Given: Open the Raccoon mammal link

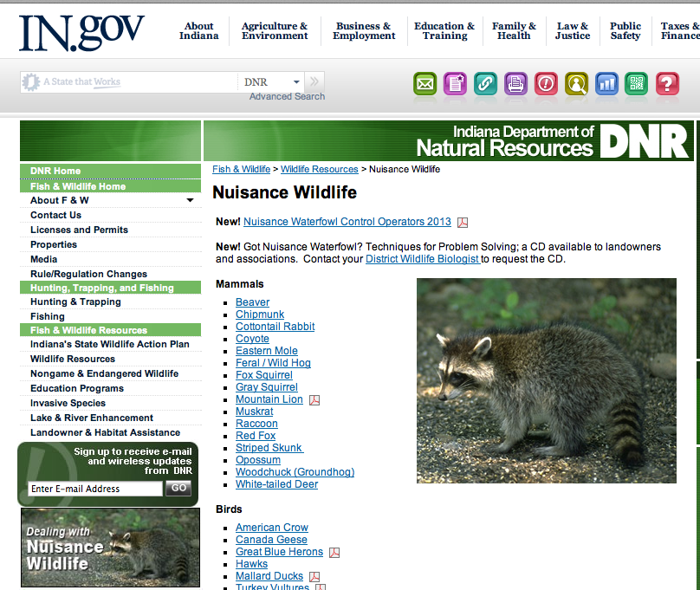Looking at the screenshot, I should pyautogui.click(x=256, y=424).
